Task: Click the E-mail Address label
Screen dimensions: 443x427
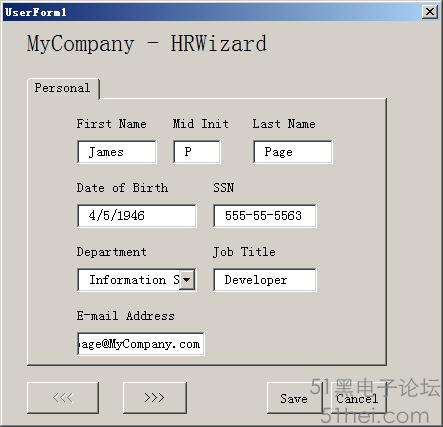Action: [x=126, y=316]
